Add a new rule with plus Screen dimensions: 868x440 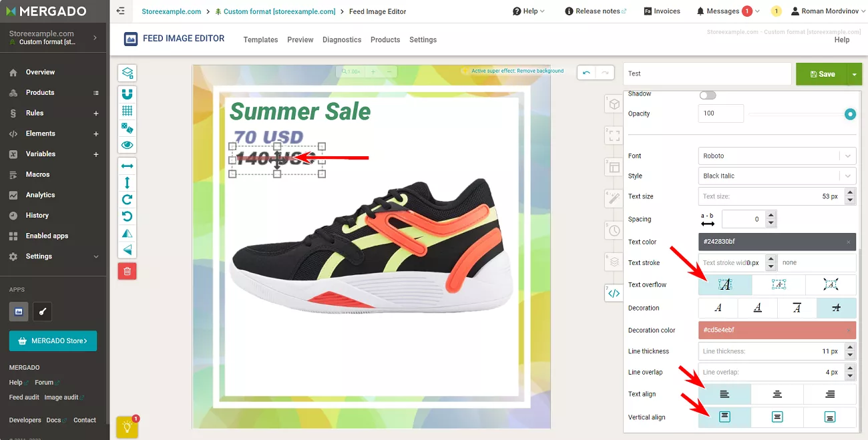[96, 114]
